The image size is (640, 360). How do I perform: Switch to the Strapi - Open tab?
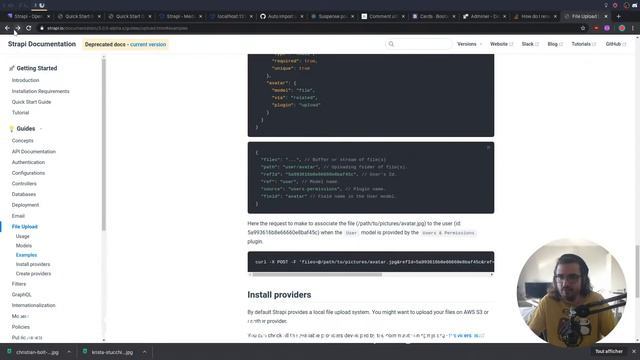(x=28, y=16)
